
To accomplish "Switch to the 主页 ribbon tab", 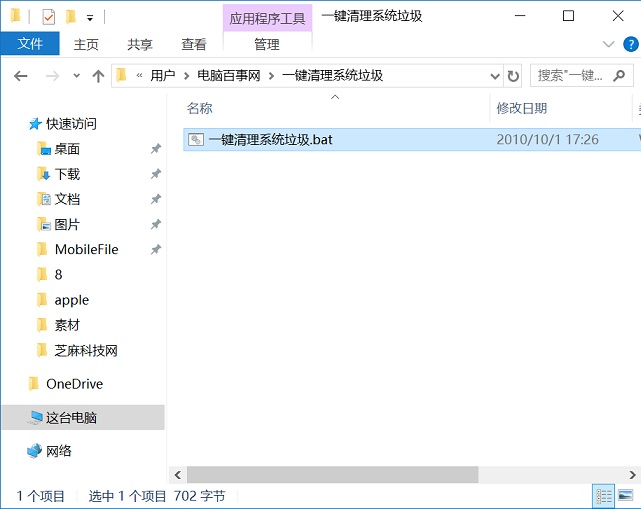I will click(x=86, y=44).
